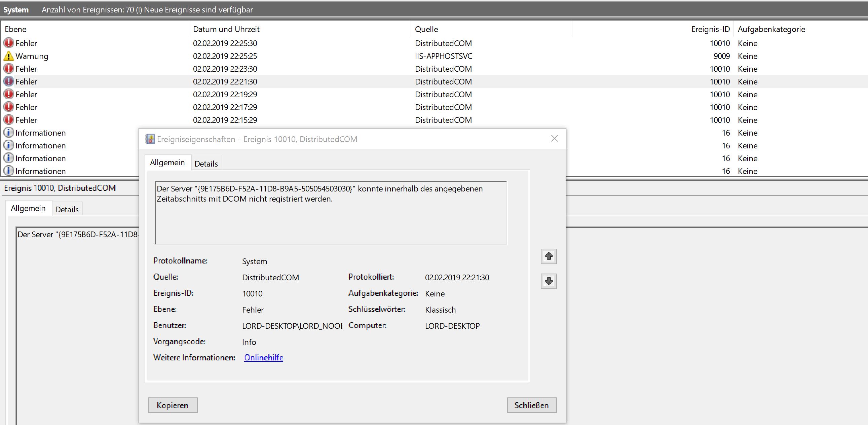Viewport: 868px width, 425px height.
Task: Click Ereignis-ID value 10010 in dialog
Action: point(252,293)
